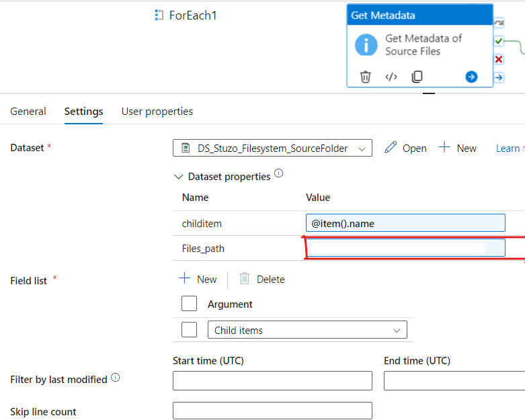Click New to add a field list argument
Image resolution: width=525 pixels, height=420 pixels.
pyautogui.click(x=198, y=279)
